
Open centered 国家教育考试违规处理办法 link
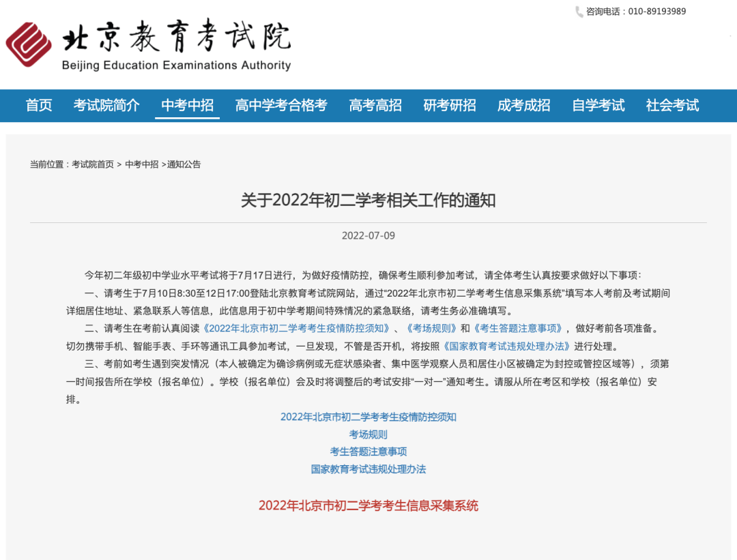tap(368, 469)
